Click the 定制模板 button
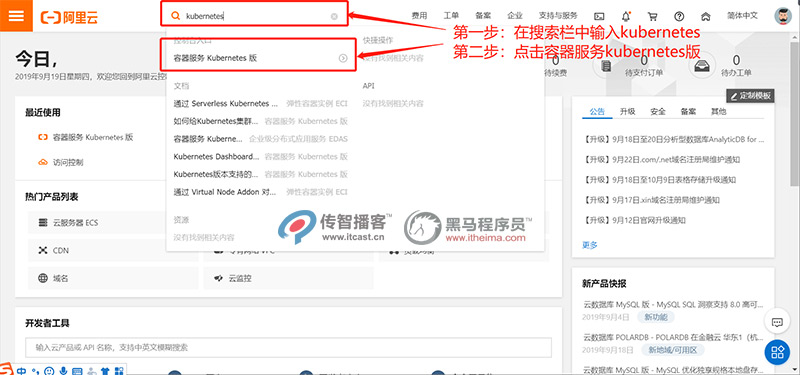This screenshot has width=800, height=375. point(751,96)
